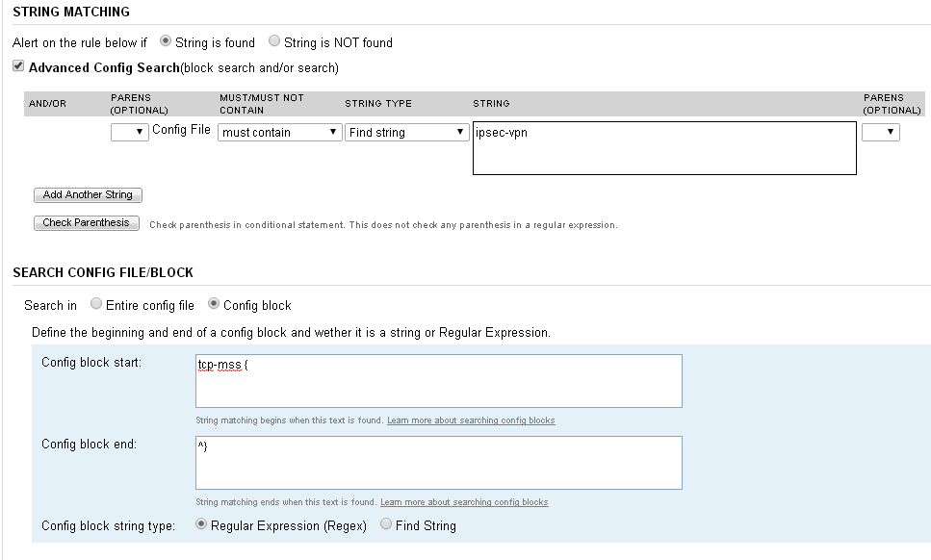
Task: Open the "must contain" dropdown
Action: coord(280,132)
